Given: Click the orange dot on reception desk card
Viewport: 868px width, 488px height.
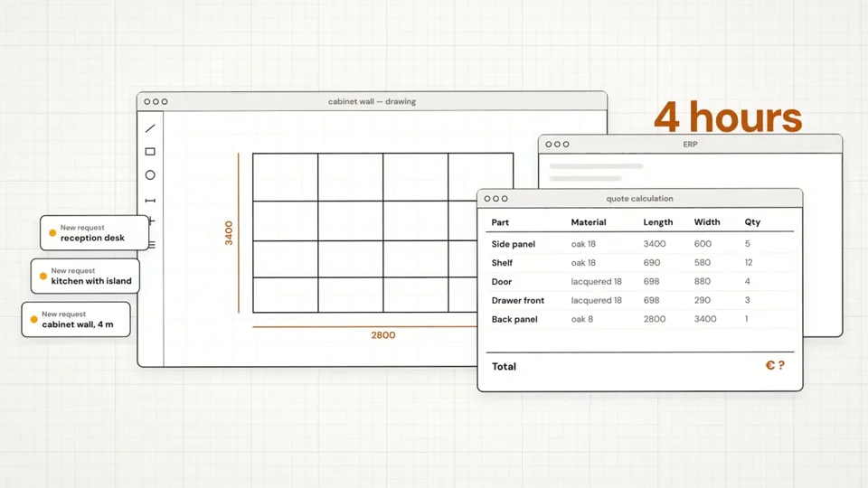Looking at the screenshot, I should (x=52, y=233).
